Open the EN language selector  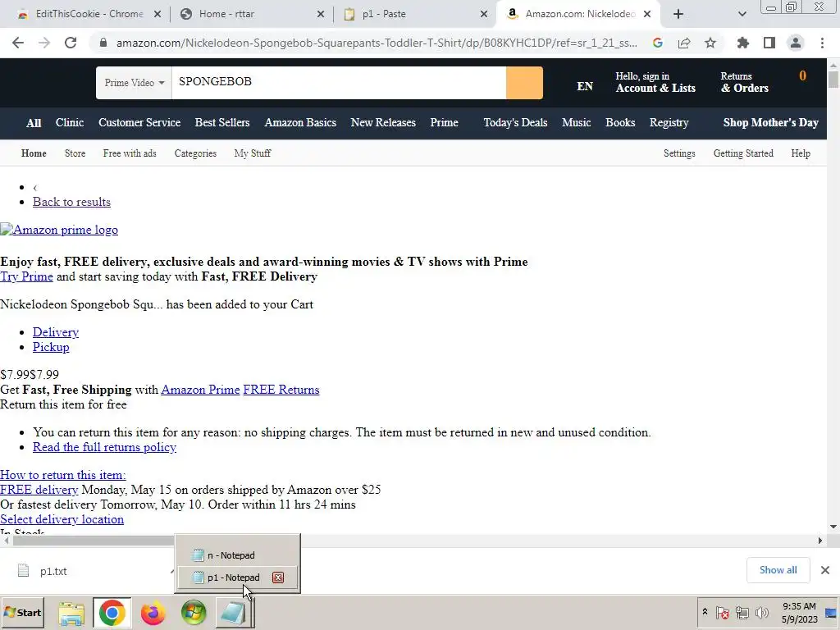point(584,86)
